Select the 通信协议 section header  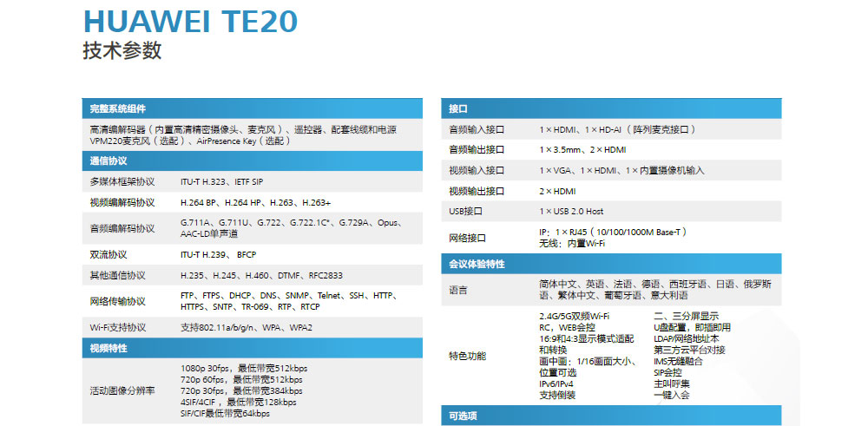pos(108,161)
